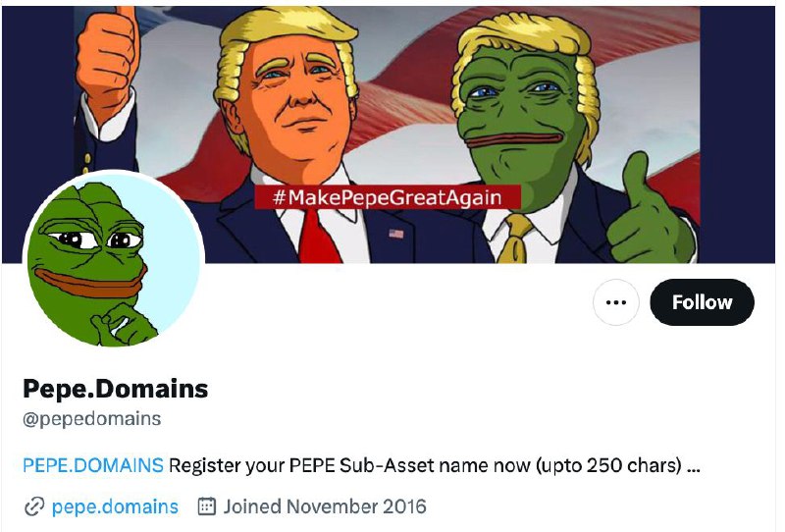Click the @pepedomains handle
The width and height of the screenshot is (785, 532).
pyautogui.click(x=92, y=418)
